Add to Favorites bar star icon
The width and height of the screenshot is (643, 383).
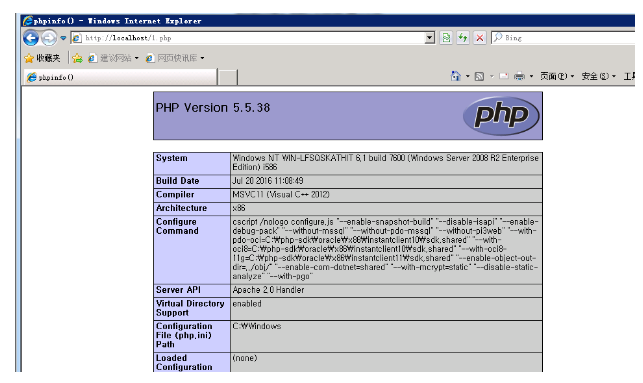77,58
